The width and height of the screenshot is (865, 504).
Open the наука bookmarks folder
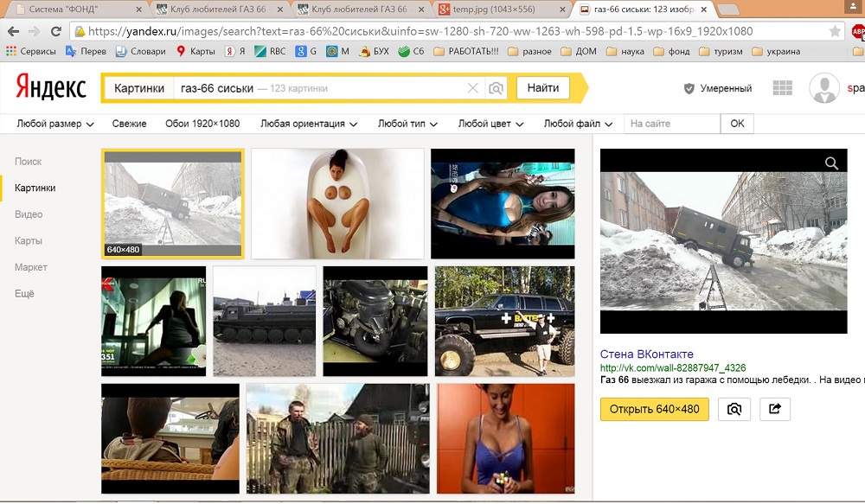[x=625, y=51]
